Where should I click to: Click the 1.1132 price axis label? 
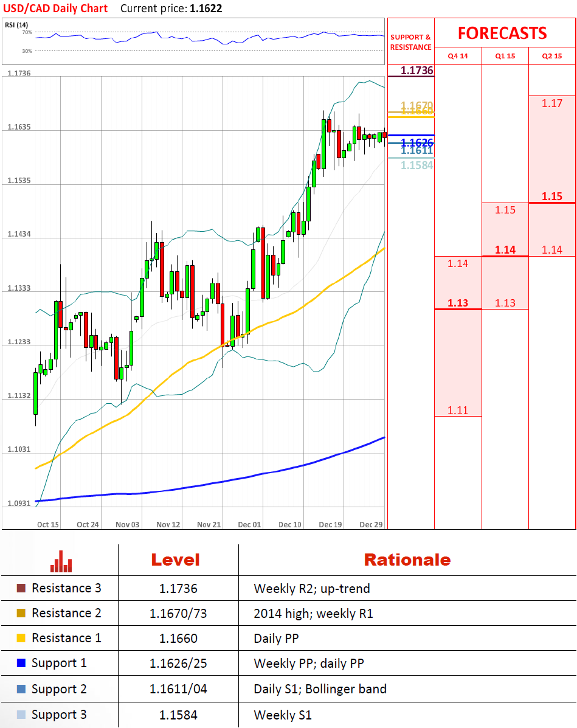point(19,395)
